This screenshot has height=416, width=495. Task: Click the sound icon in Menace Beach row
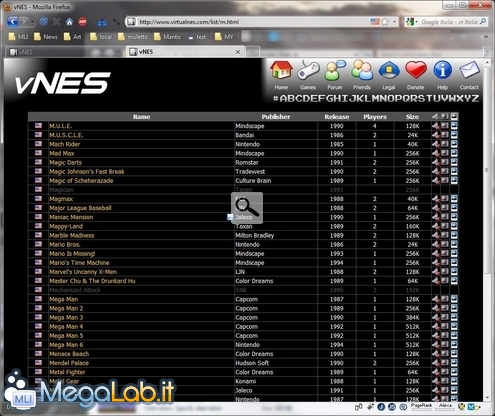pos(436,354)
